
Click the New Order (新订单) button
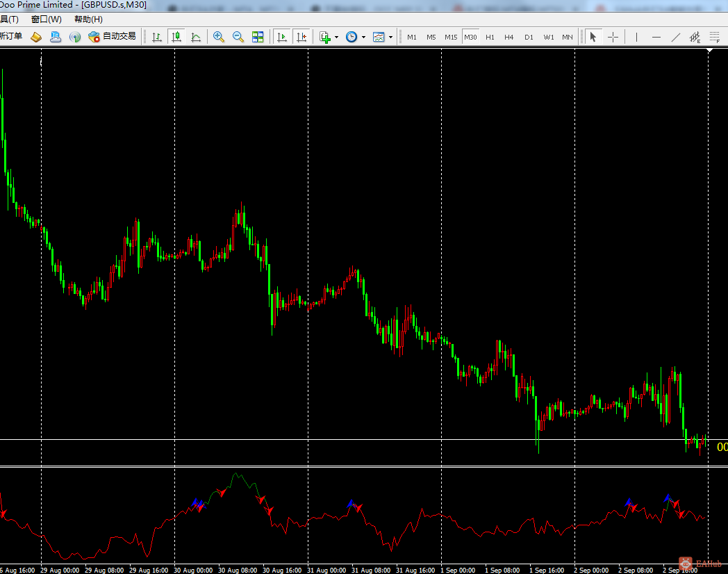point(10,36)
